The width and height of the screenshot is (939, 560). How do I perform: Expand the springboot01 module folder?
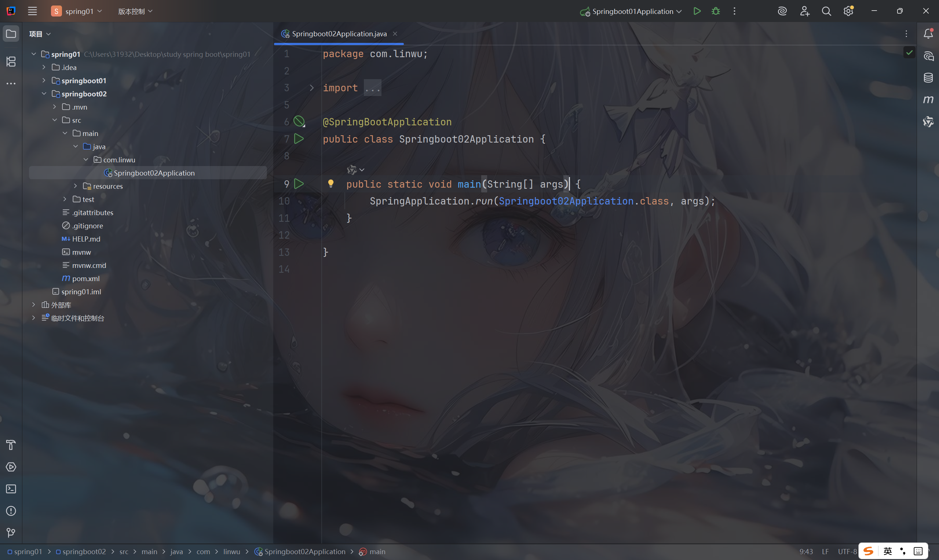(44, 80)
